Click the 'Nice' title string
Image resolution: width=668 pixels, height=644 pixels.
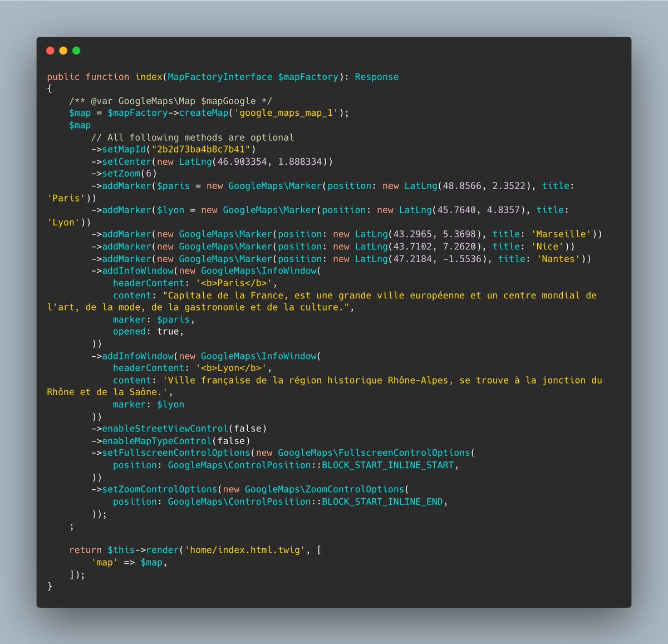(548, 247)
